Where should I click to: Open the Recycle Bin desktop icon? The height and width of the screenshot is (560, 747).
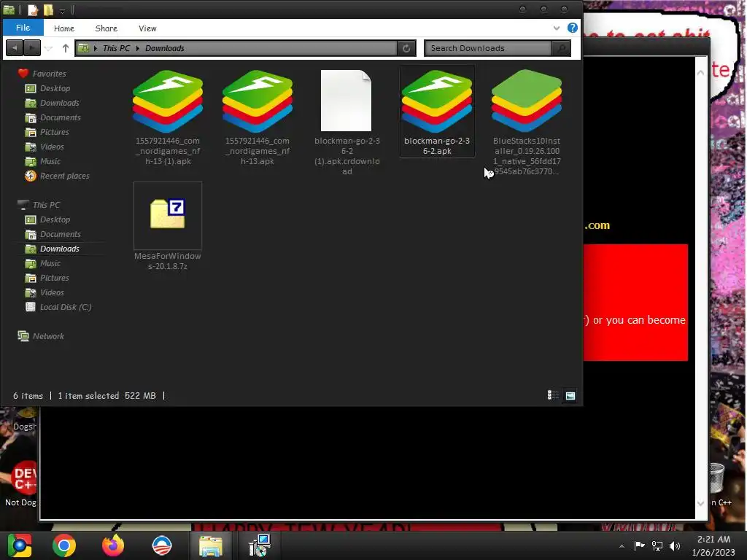click(717, 478)
